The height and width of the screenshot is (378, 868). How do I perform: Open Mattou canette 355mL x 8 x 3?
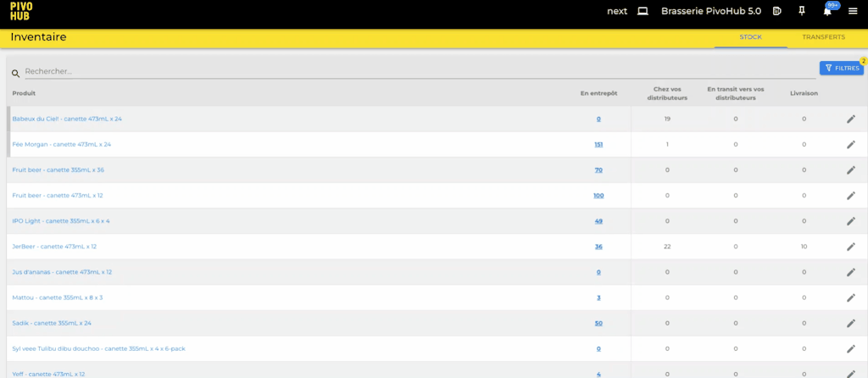click(x=58, y=297)
